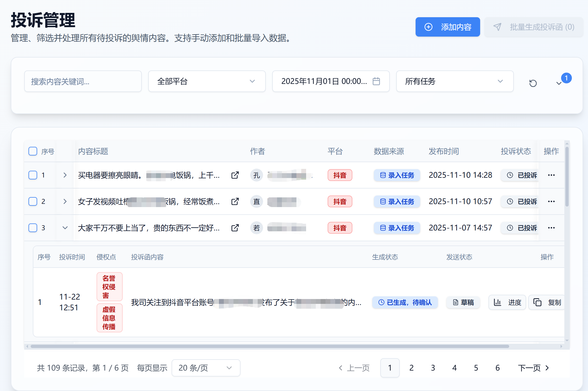Image resolution: width=588 pixels, height=391 pixels.
Task: Click the reset filters refresh icon
Action: tap(533, 83)
